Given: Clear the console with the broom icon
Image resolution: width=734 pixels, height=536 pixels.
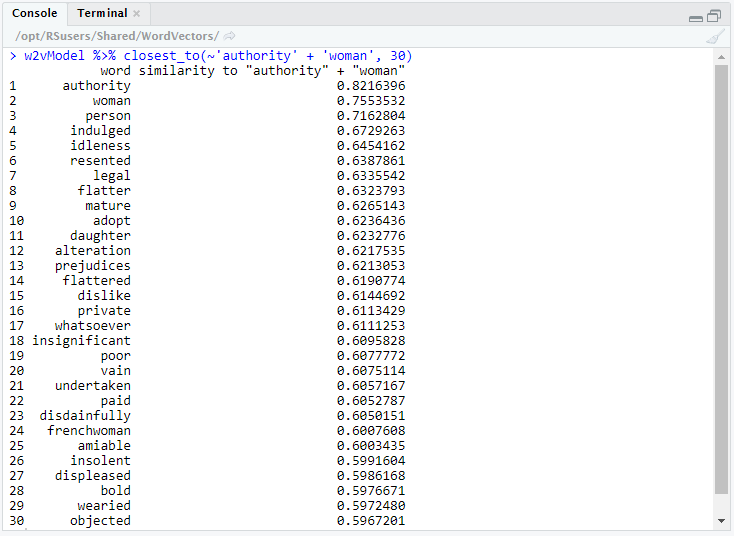Looking at the screenshot, I should pyautogui.click(x=715, y=36).
